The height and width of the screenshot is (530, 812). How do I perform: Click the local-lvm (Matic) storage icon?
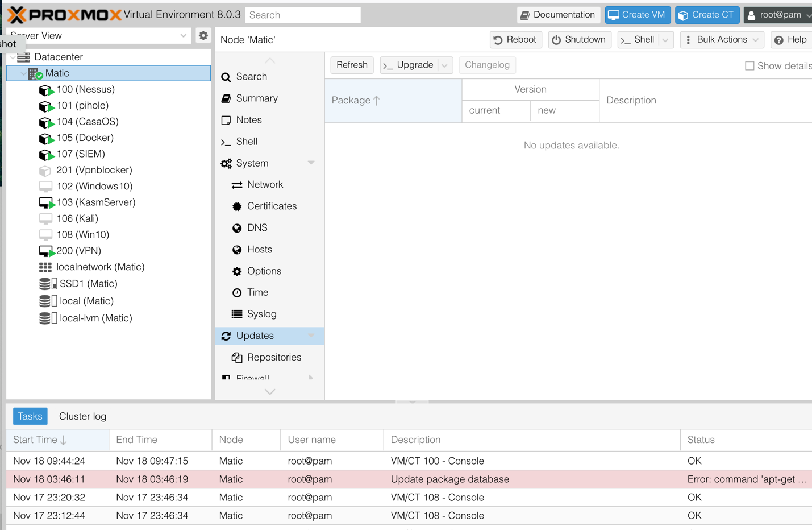coord(48,318)
